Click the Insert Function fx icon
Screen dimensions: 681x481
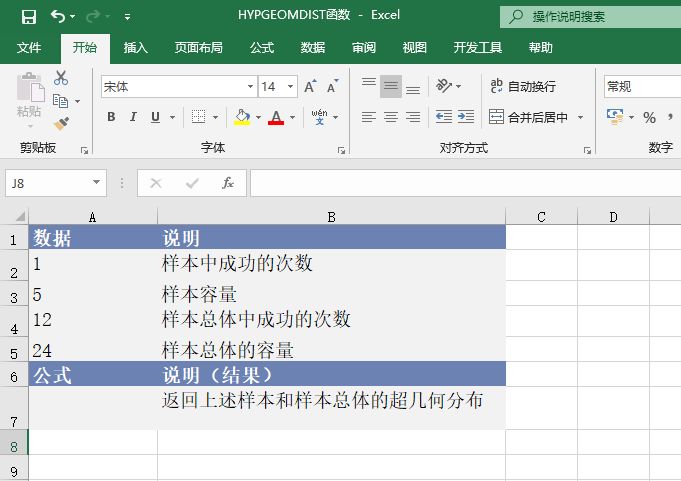tap(228, 183)
